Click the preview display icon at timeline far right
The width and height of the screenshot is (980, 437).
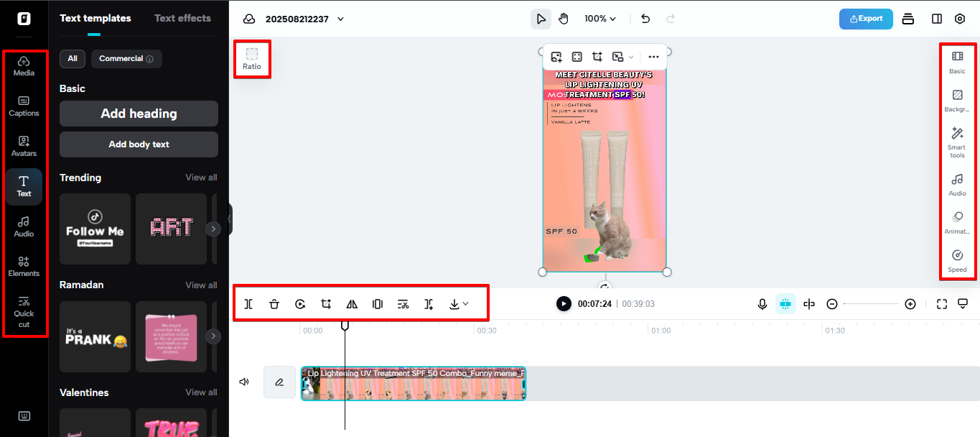click(963, 304)
